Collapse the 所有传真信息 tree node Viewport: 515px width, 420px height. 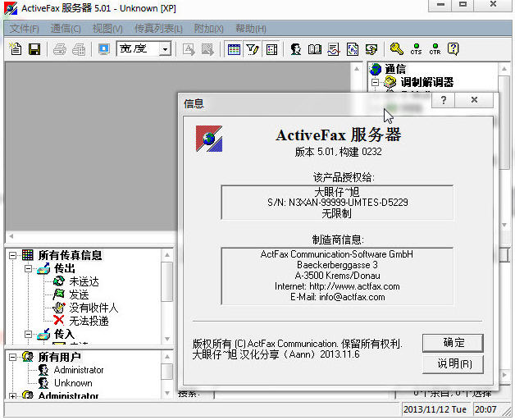12,255
